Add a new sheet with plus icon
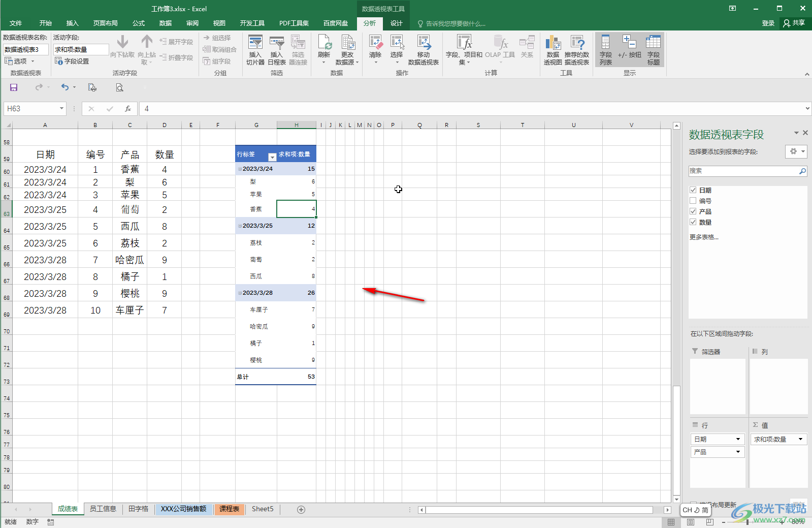The image size is (812, 528). 301,509
